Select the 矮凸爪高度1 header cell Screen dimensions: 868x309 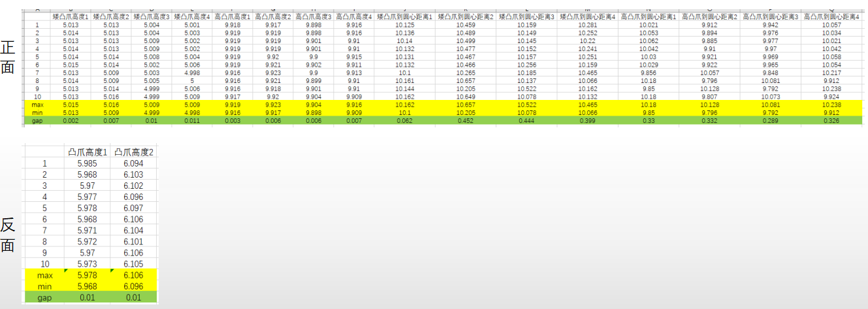click(x=70, y=16)
